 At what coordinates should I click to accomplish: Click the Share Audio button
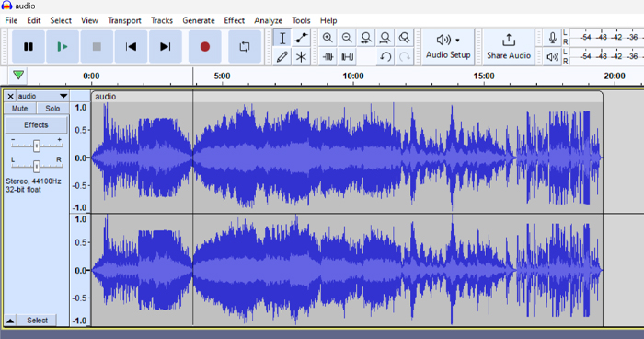[509, 46]
